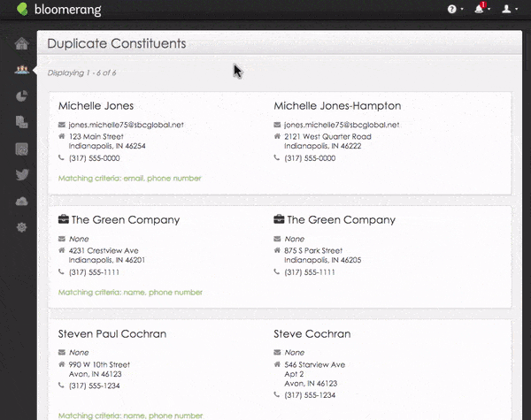The height and width of the screenshot is (420, 531).
Task: Select the Michelle Jones-Hampton constituent record
Action: click(x=336, y=106)
